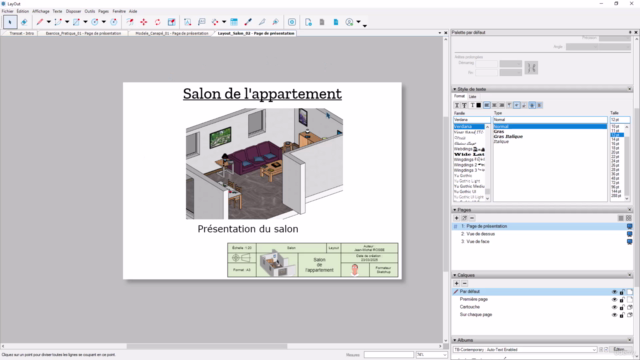Choose the Text tool in toolbar
Screen dimensions: 640x360
(187, 22)
